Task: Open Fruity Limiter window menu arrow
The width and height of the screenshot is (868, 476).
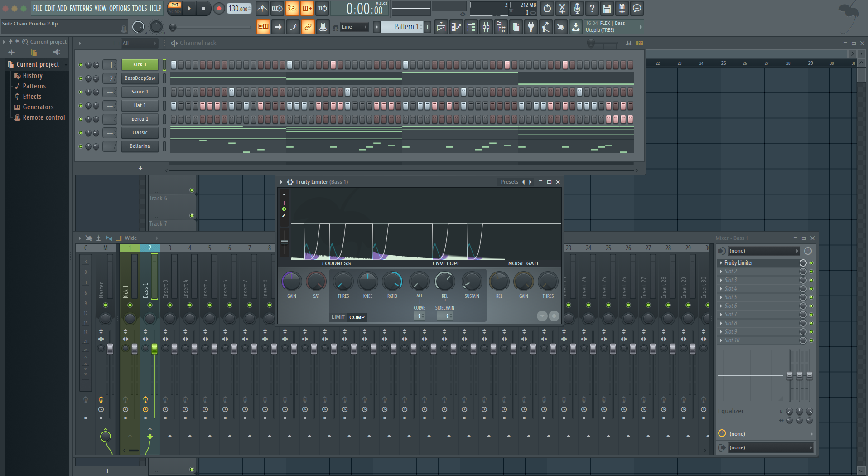Action: [281, 182]
